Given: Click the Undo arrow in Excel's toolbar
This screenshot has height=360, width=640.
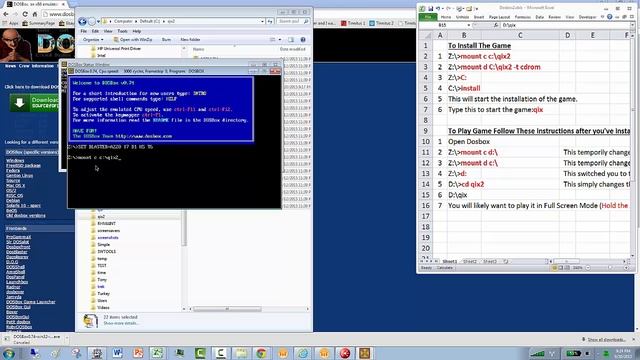Looking at the screenshot, I should click(438, 9).
